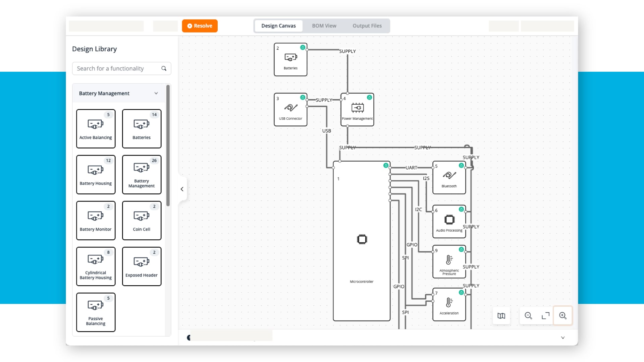The width and height of the screenshot is (644, 362).
Task: Click the orange Resolve button
Action: (200, 26)
